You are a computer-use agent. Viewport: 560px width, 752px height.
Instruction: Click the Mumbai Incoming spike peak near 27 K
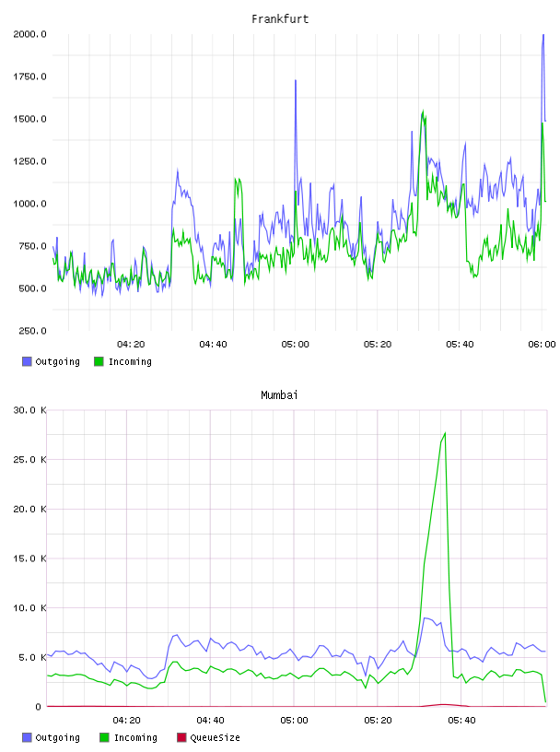click(x=446, y=433)
